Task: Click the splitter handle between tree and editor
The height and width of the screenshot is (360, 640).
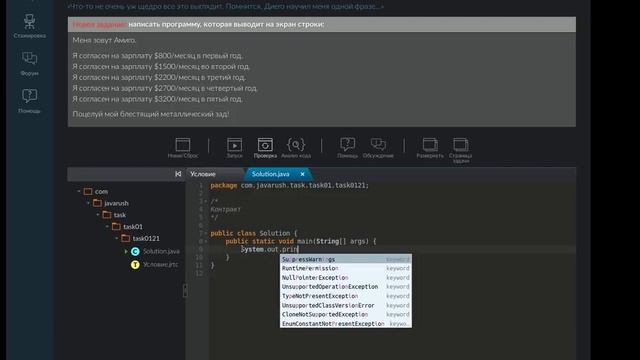Action: (x=185, y=290)
